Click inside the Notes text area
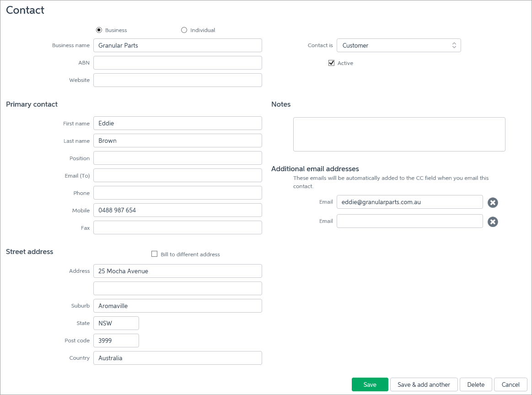This screenshot has height=395, width=532. click(399, 134)
